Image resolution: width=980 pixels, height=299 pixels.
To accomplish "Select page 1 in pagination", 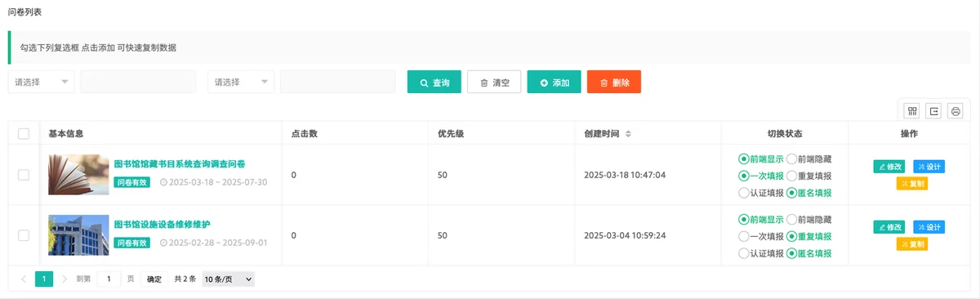I will [x=44, y=279].
